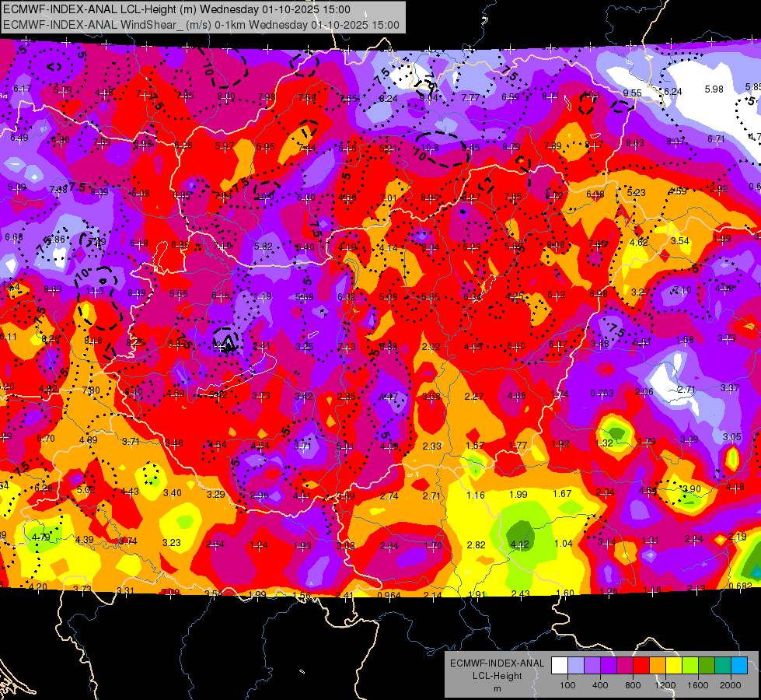This screenshot has height=700, width=761.
Task: Click the legend tick label 800
Action: coord(633,685)
